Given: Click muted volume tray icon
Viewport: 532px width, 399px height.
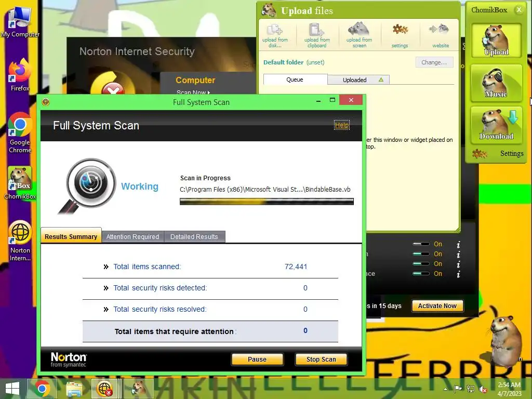Looking at the screenshot, I should click(x=483, y=389).
